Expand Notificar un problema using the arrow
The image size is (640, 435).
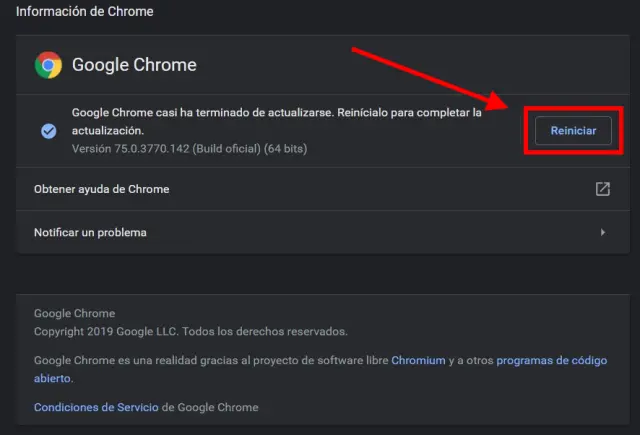coord(602,232)
